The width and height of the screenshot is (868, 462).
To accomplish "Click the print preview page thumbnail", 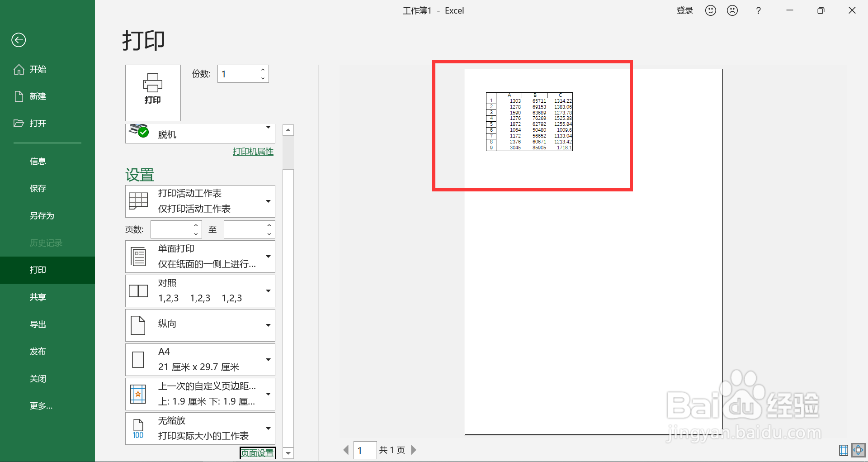I will coord(593,252).
